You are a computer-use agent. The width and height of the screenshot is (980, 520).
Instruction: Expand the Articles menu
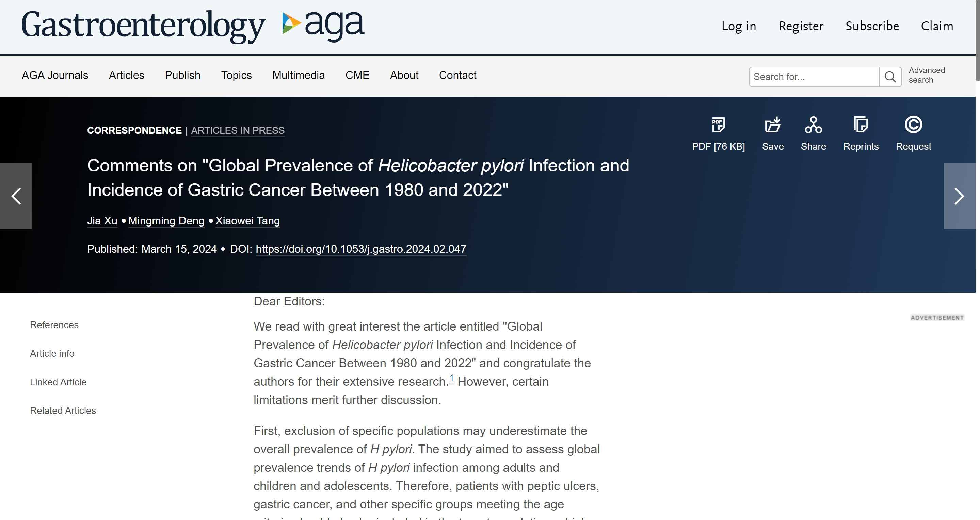pos(126,75)
